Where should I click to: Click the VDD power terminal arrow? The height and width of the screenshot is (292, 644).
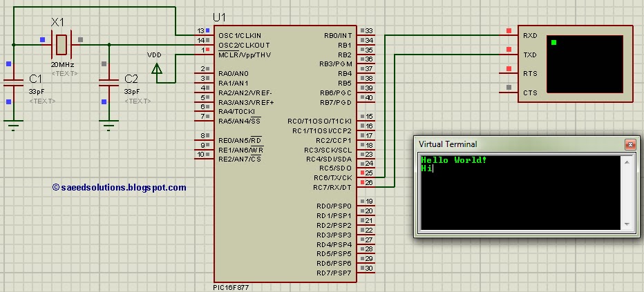click(156, 68)
